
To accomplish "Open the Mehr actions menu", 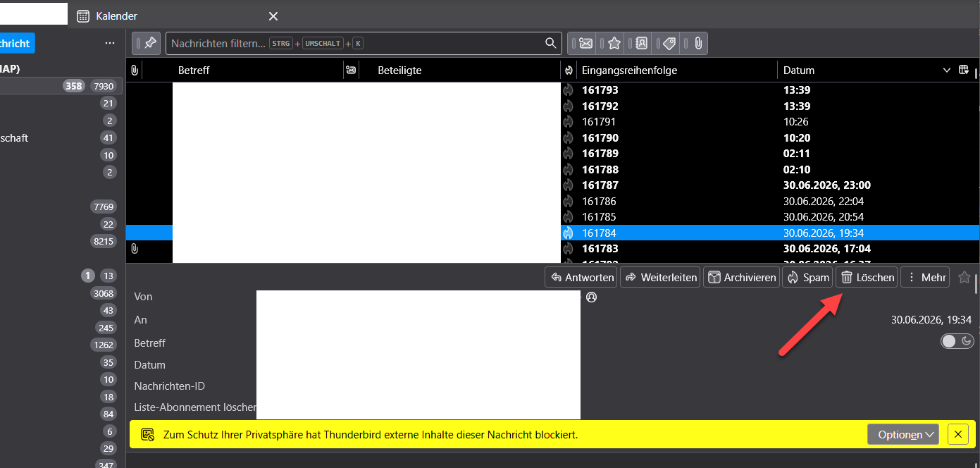I will 926,277.
